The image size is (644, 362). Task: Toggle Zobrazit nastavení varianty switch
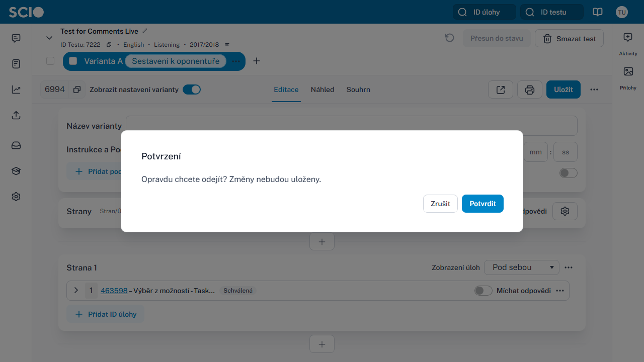click(x=192, y=89)
